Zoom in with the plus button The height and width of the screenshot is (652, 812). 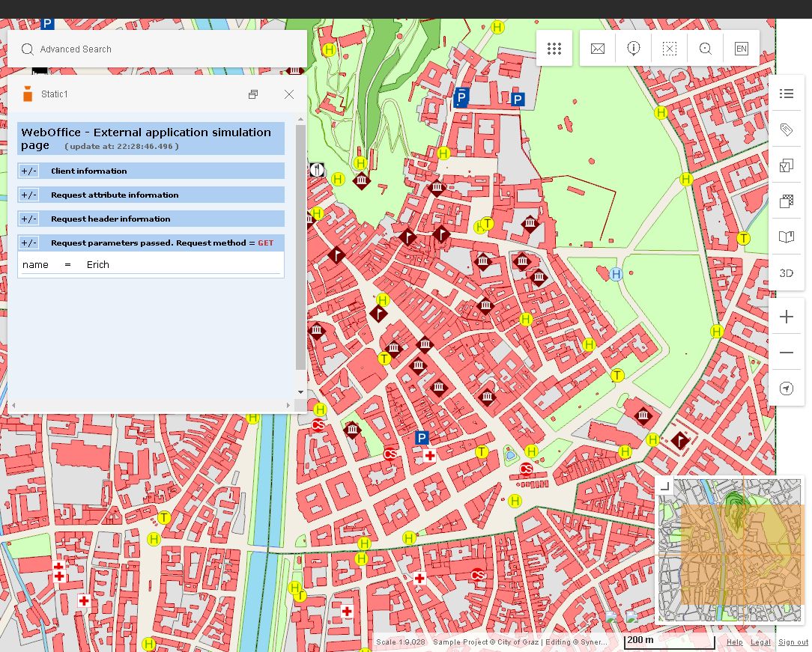click(x=786, y=317)
